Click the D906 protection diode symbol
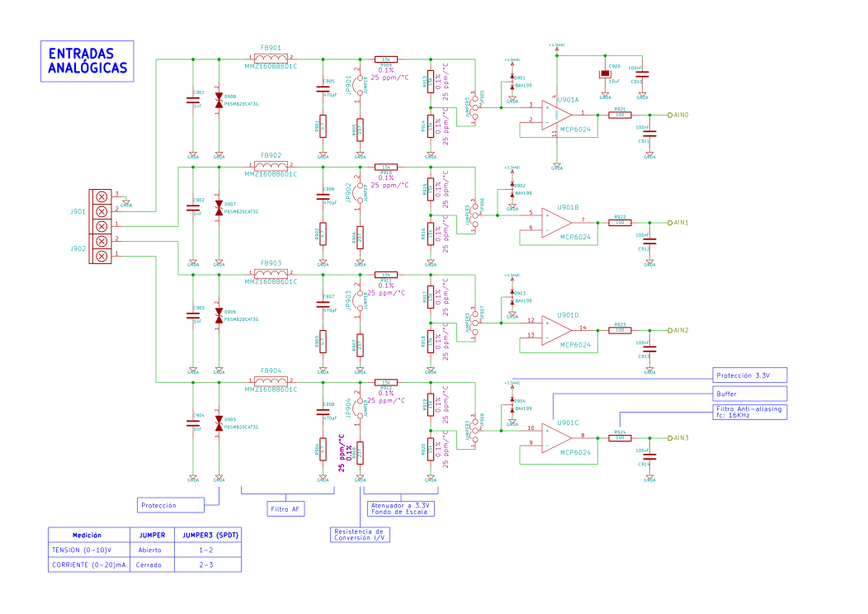This screenshot has width=868, height=614. [219, 315]
